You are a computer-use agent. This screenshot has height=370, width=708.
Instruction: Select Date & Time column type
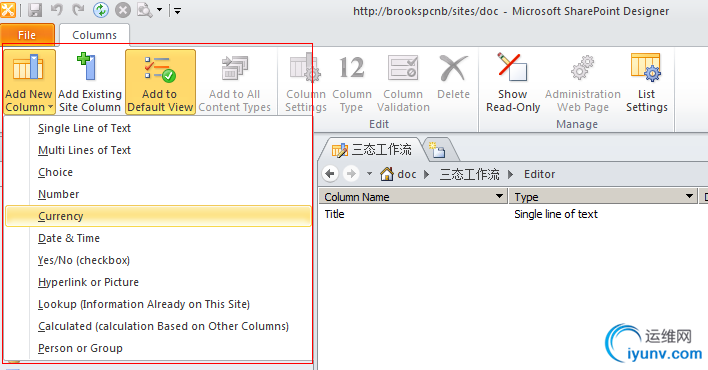[158, 238]
